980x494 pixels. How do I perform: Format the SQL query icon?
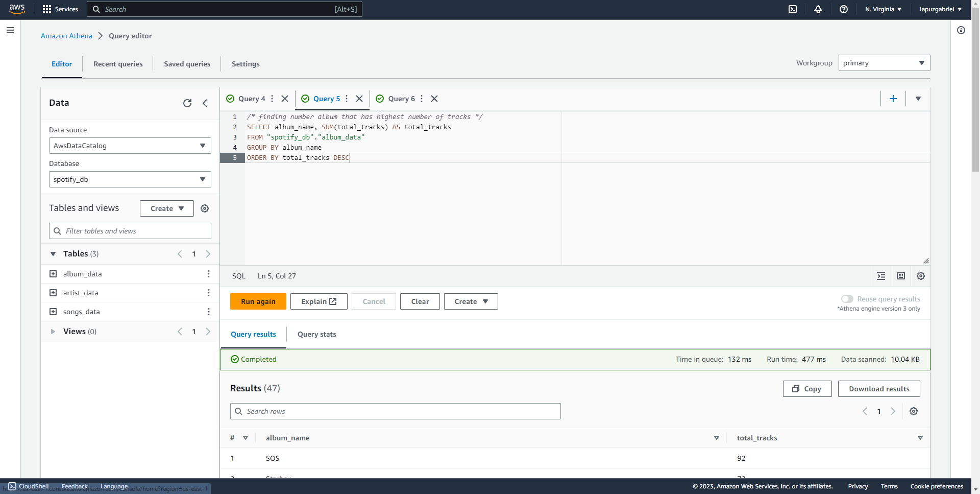(881, 276)
